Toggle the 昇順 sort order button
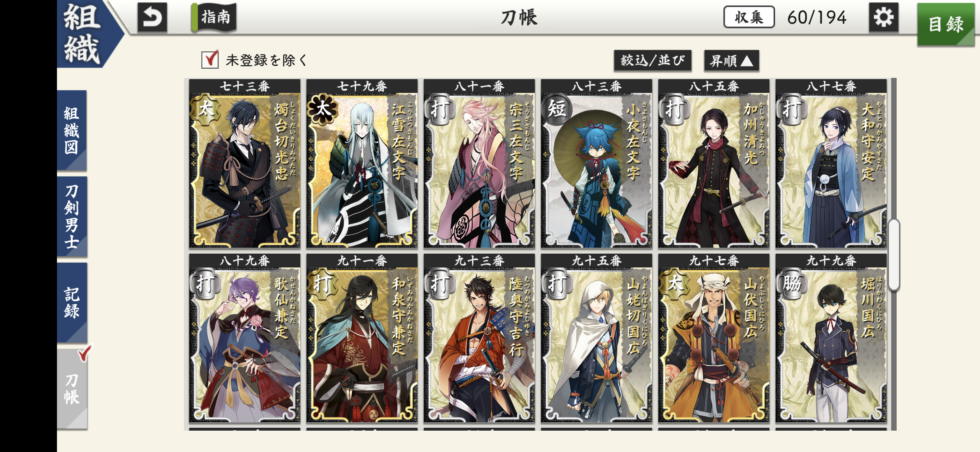The image size is (980, 452). coord(731,61)
